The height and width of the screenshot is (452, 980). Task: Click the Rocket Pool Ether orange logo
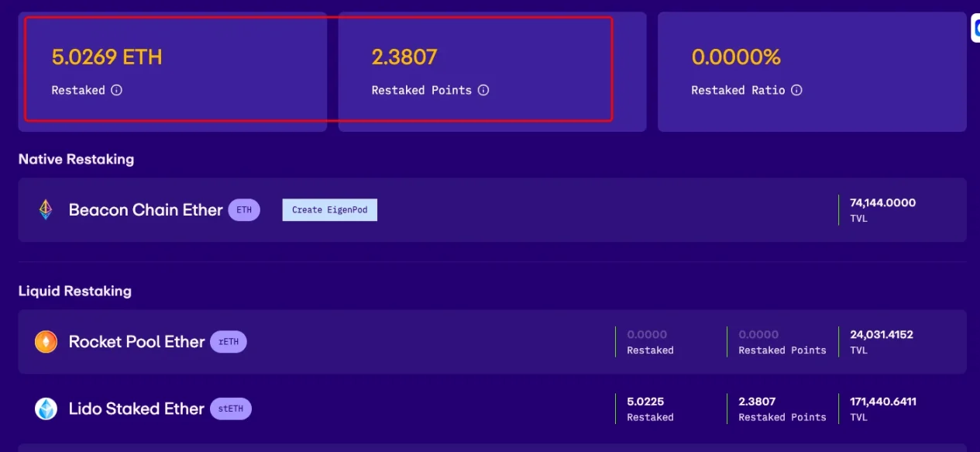[46, 342]
